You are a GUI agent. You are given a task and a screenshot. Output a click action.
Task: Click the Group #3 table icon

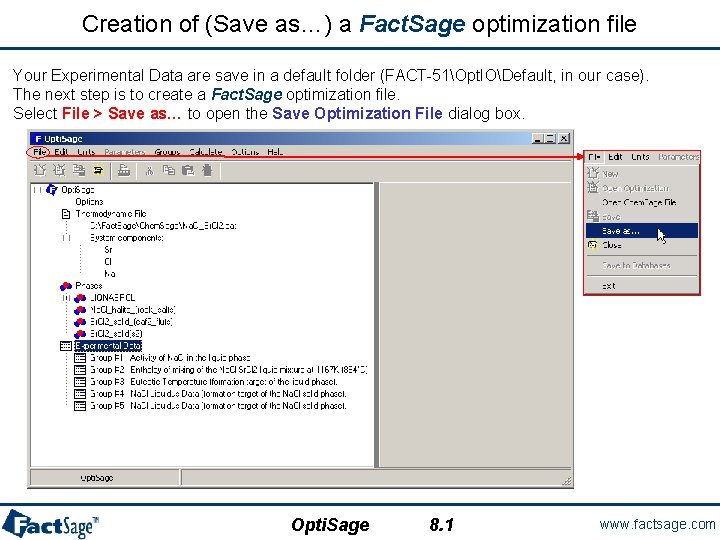[80, 382]
